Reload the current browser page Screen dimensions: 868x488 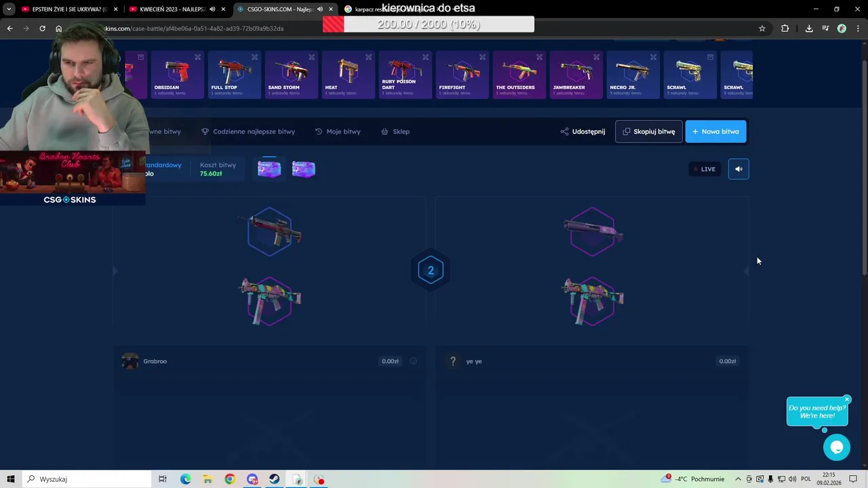(42, 28)
